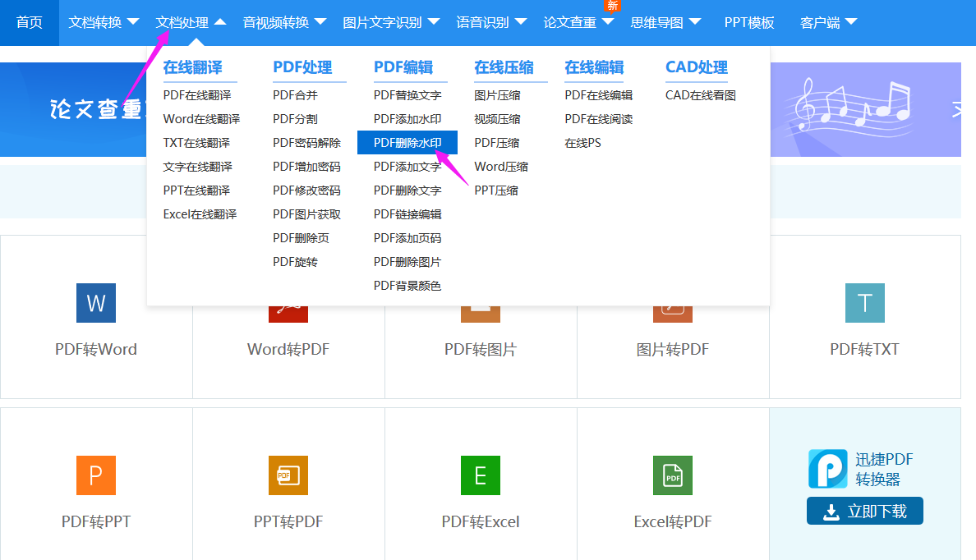Click the PPT转PDF label
This screenshot has width=976, height=560.
[x=288, y=521]
